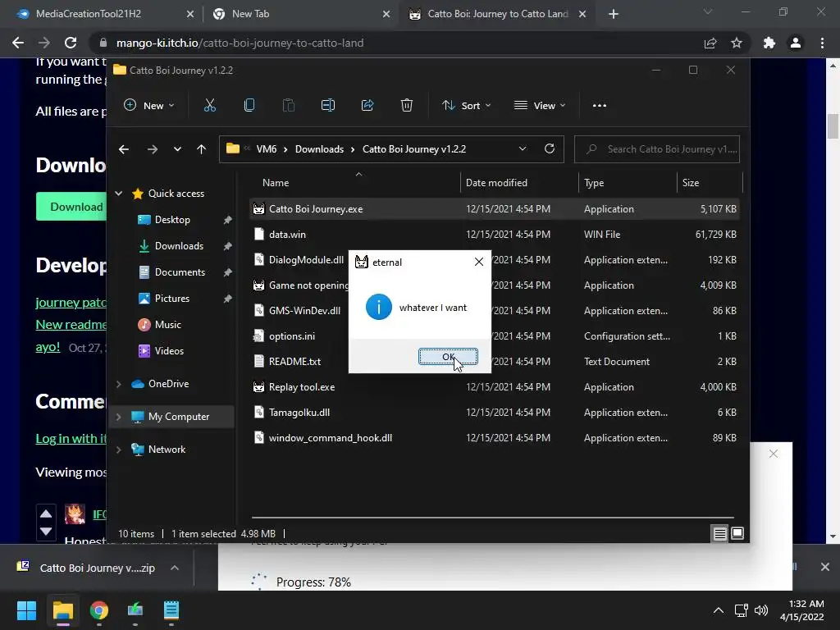Close the Chrome downloads bar

tap(825, 567)
